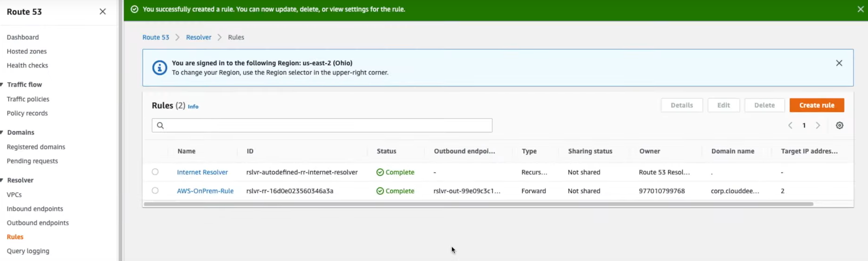Open Registered domains page

[x=36, y=147]
